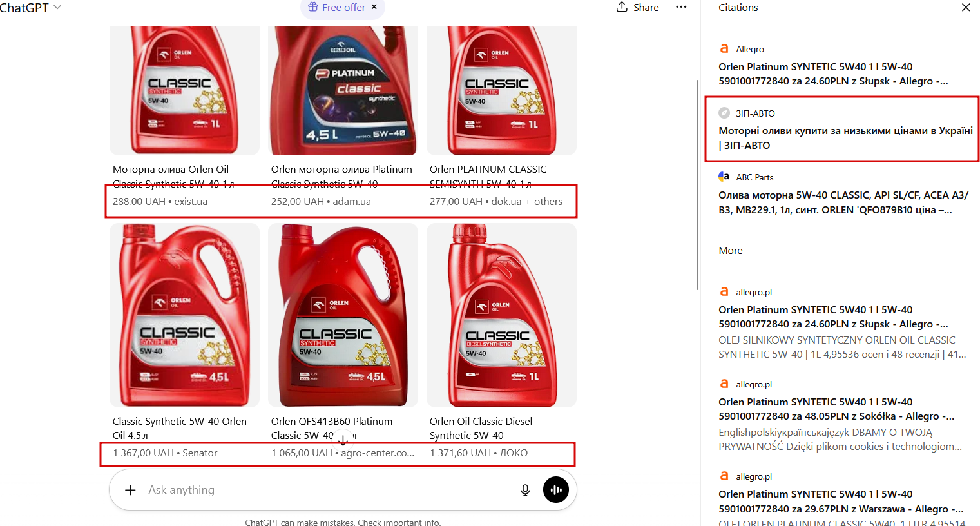Viewport: 980px width, 526px height.
Task: Dismiss the Free offer pill
Action: [x=374, y=7]
